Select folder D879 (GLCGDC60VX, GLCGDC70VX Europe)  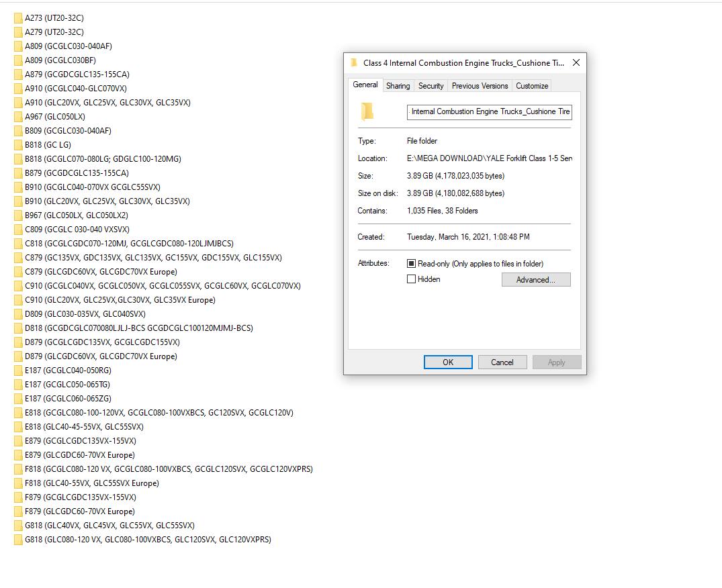(96, 356)
